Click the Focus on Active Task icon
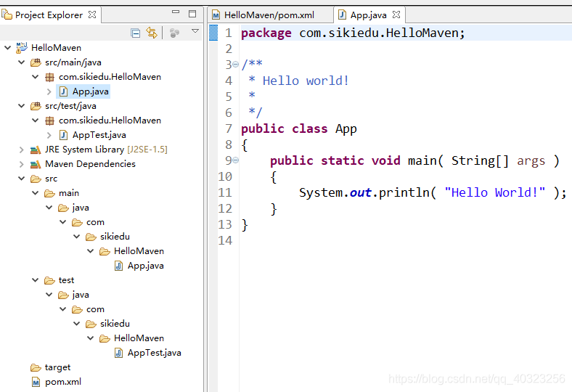Screen dimensions: 572x392 [175, 33]
